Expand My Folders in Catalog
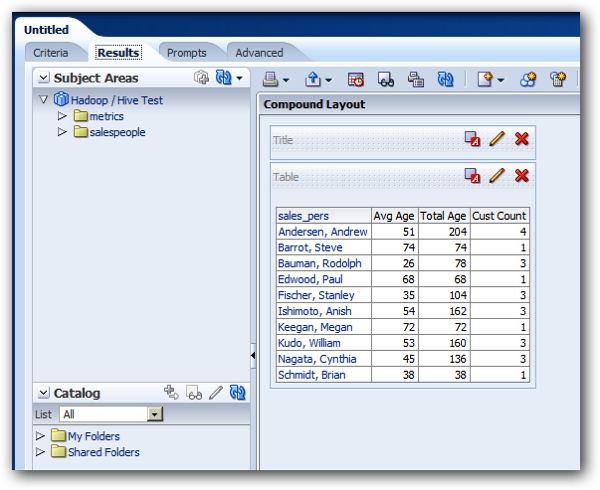This screenshot has width=600, height=490. [x=40, y=436]
